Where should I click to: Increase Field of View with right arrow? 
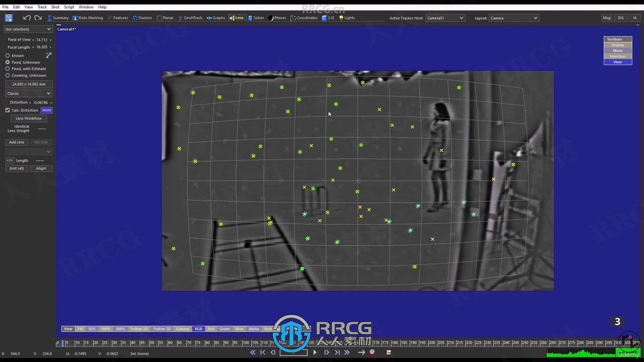50,40
